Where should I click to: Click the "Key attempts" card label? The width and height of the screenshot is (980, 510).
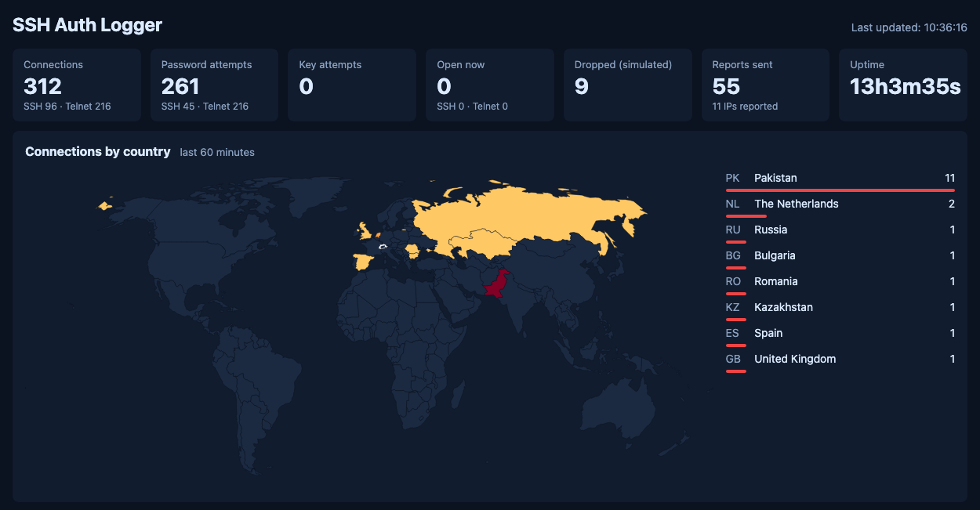[330, 65]
